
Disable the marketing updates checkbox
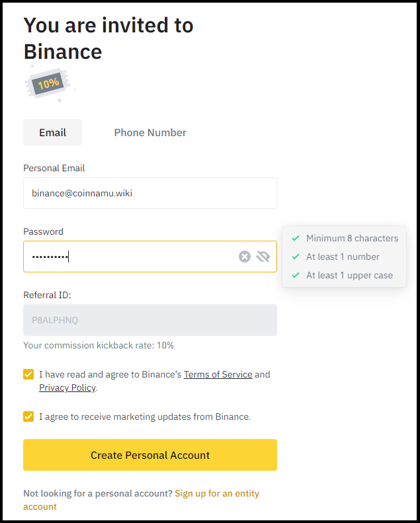point(28,417)
